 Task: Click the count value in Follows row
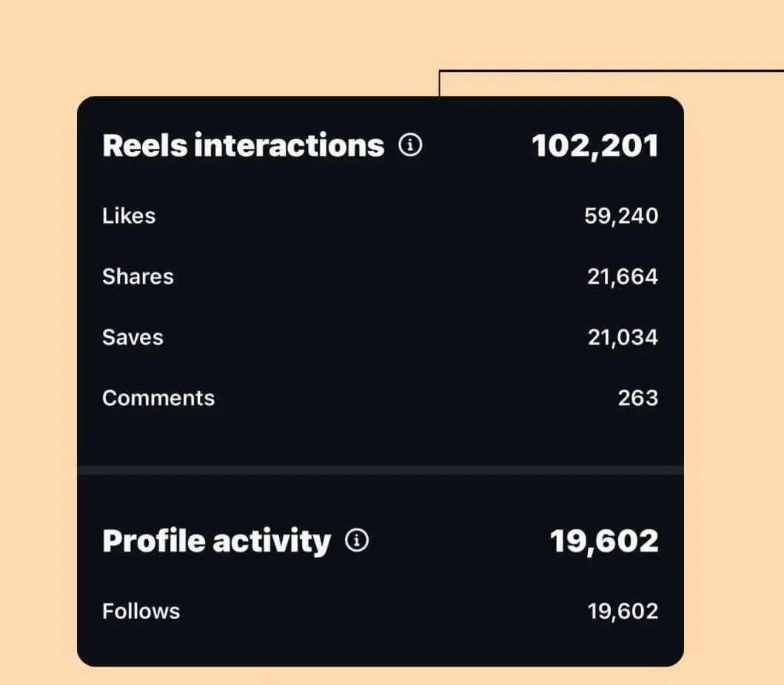tap(623, 612)
